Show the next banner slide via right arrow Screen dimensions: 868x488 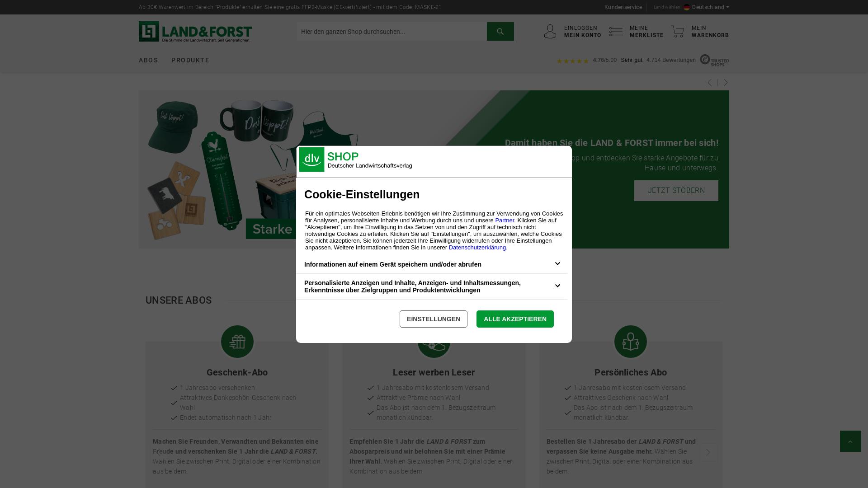[x=725, y=83]
